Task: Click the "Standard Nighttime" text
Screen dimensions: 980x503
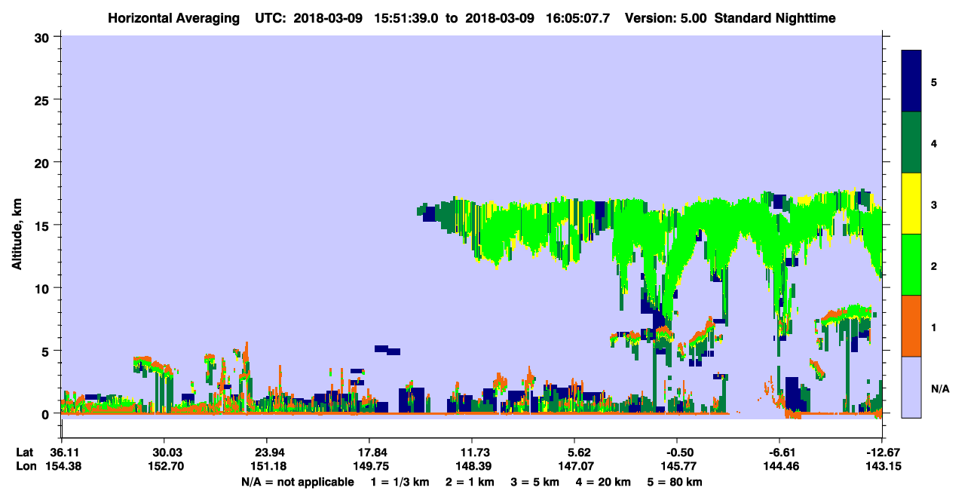Action: point(775,17)
